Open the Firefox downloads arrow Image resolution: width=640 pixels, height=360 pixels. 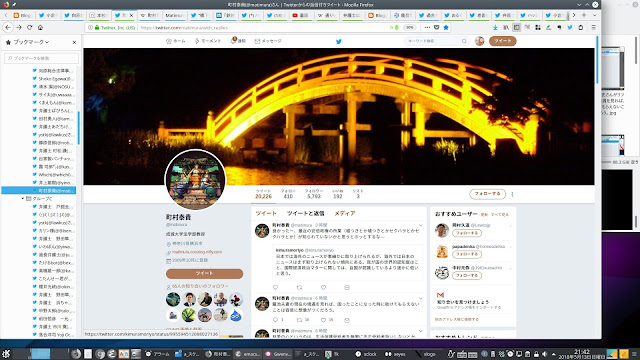[495, 27]
